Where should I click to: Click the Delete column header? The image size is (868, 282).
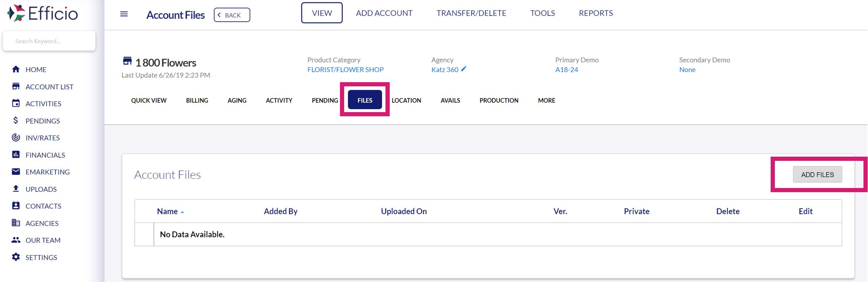point(728,211)
